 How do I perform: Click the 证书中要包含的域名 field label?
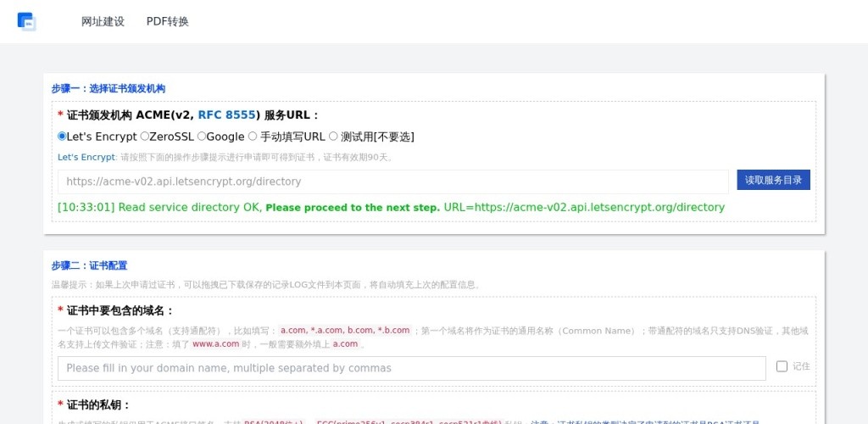click(x=120, y=310)
